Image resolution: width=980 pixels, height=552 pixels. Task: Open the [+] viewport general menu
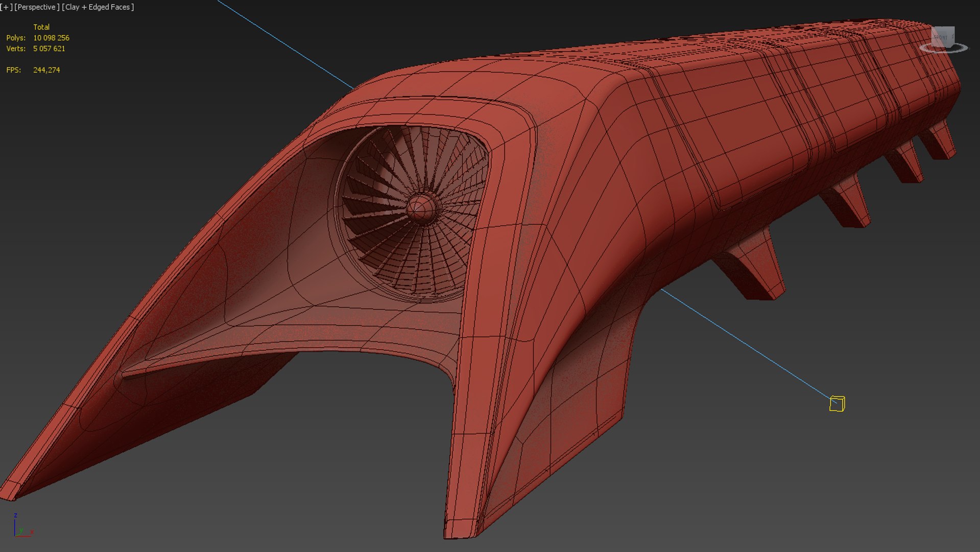click(x=6, y=7)
